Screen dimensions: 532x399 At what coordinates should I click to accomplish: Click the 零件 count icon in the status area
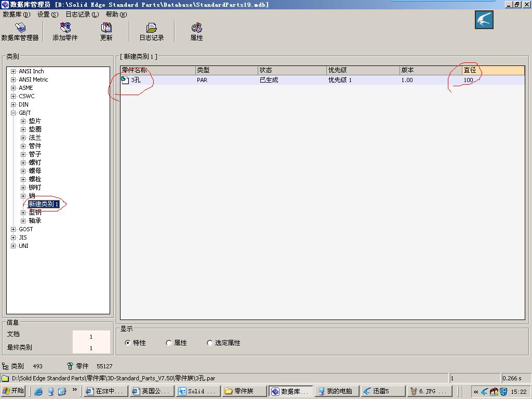(70, 366)
